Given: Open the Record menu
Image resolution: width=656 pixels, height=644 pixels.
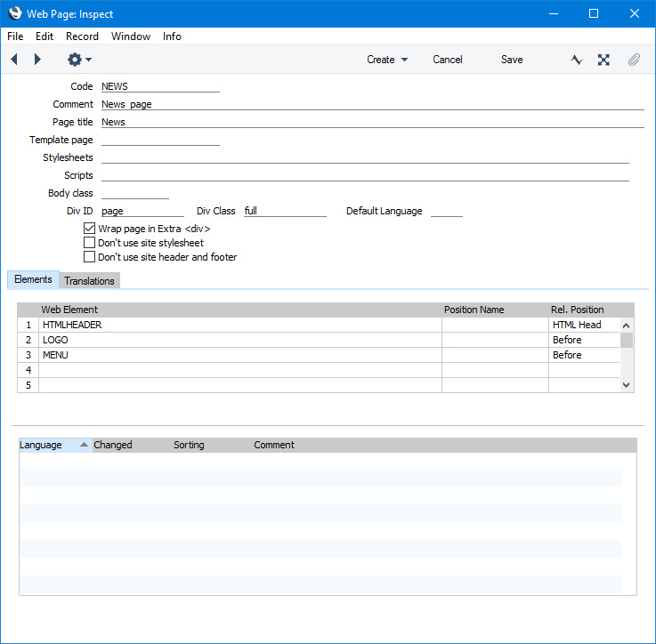Looking at the screenshot, I should click(82, 36).
